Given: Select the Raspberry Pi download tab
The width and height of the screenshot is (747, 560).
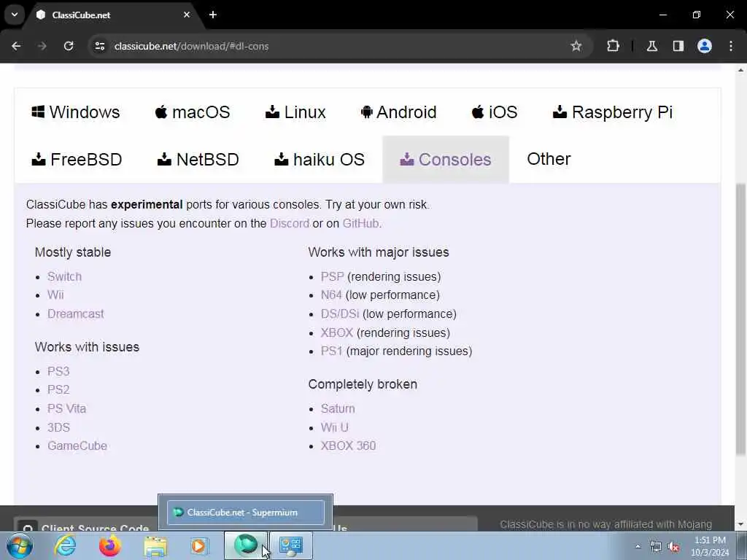Looking at the screenshot, I should [613, 112].
